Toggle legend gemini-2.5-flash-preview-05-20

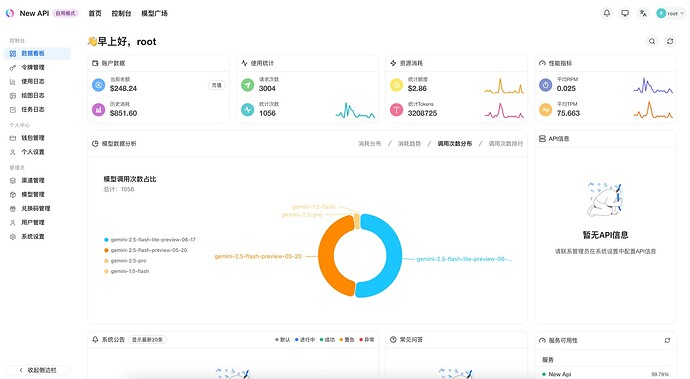[x=146, y=250]
